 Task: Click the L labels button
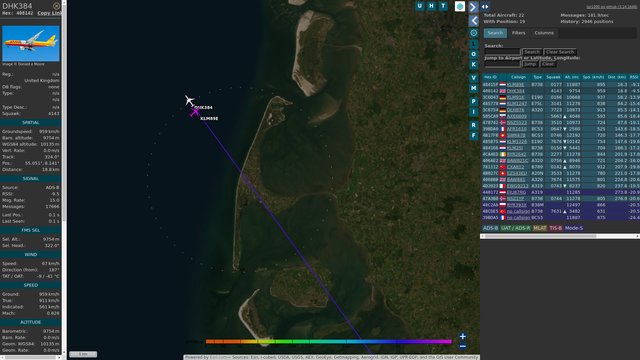coord(473,44)
